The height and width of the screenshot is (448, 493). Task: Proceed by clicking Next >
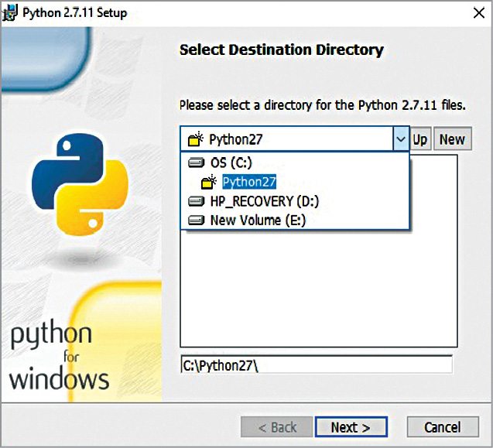point(351,427)
